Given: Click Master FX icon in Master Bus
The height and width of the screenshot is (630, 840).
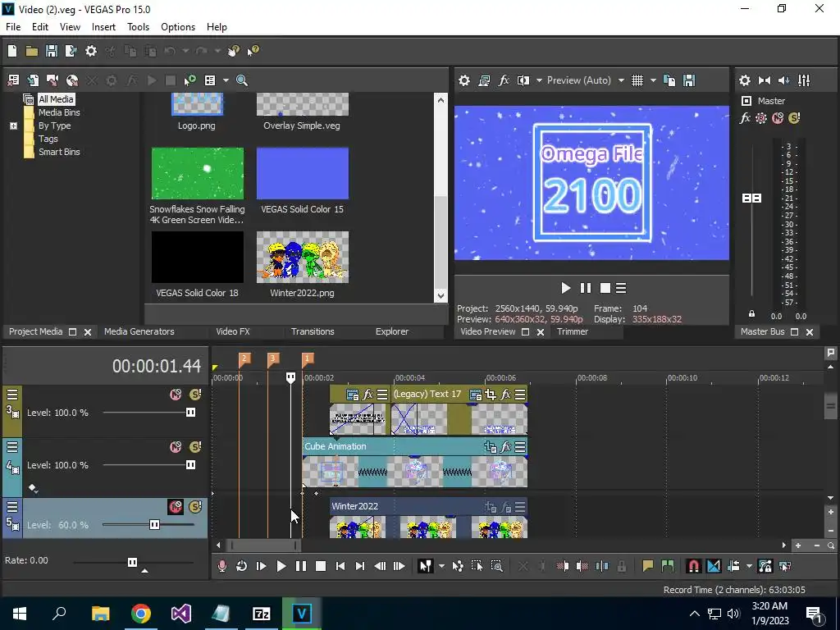Looking at the screenshot, I should point(745,118).
